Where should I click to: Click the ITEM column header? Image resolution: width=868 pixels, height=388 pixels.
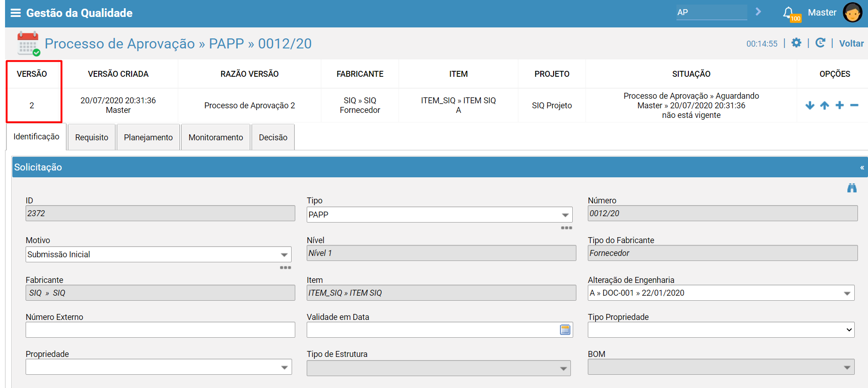click(458, 74)
